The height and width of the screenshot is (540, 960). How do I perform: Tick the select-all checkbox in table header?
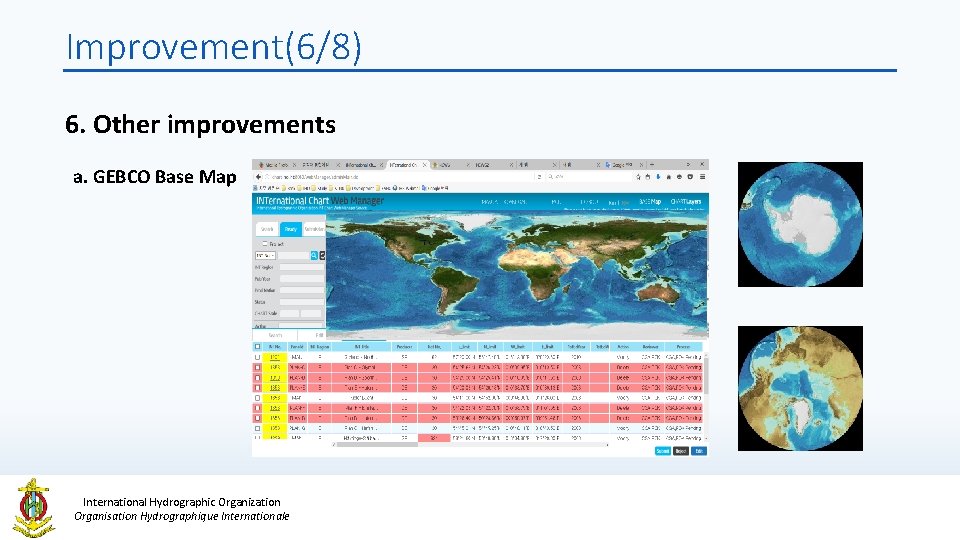257,347
